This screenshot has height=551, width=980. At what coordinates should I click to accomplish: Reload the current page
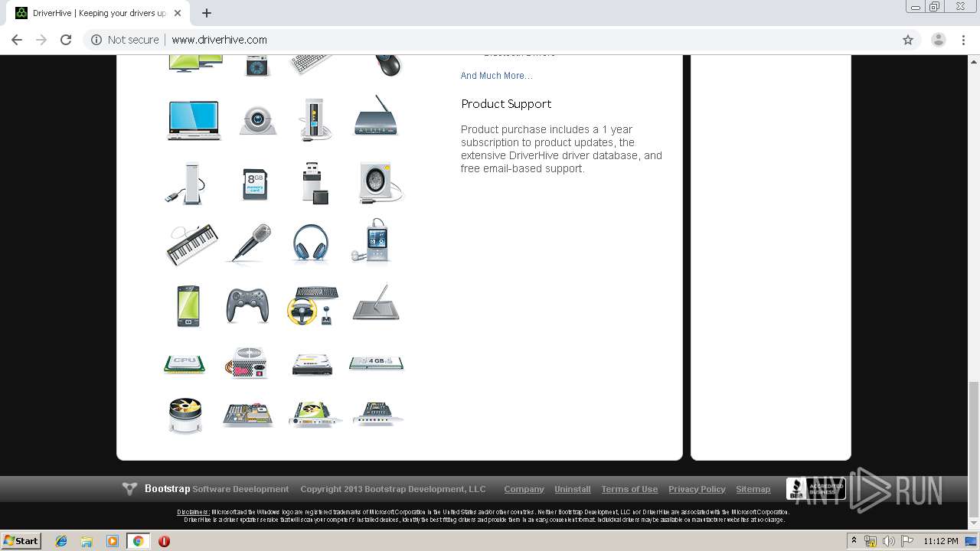point(66,40)
